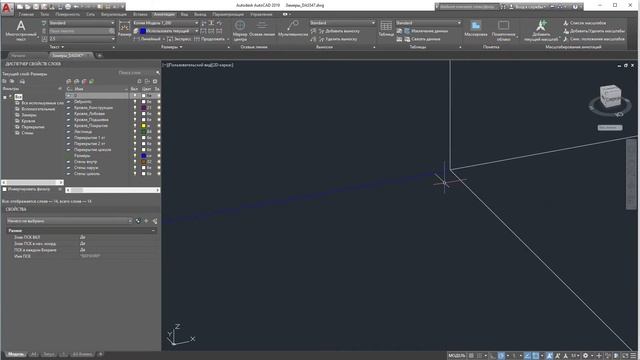
Task: Toggle visibility bulb of Размеры layer
Action: pos(135,156)
